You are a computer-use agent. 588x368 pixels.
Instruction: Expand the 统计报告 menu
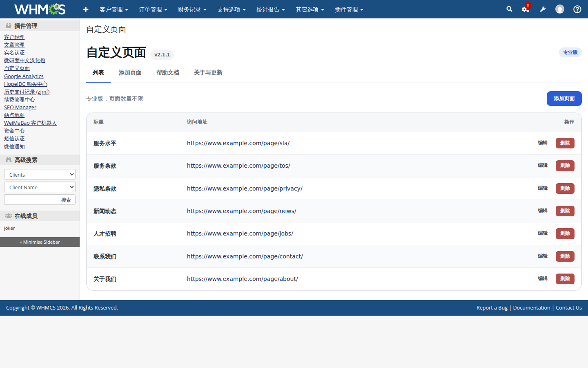pos(271,9)
